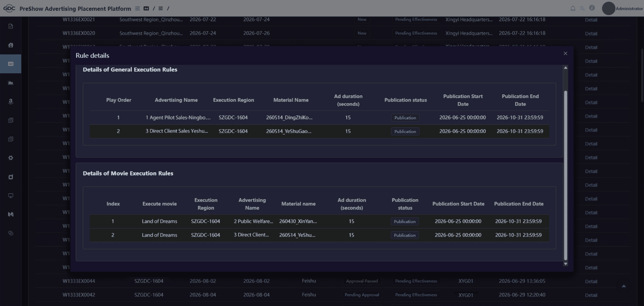Viewport: 644px width, 306px height.
Task: Click the W1333EX0044 rule code
Action: (79, 281)
